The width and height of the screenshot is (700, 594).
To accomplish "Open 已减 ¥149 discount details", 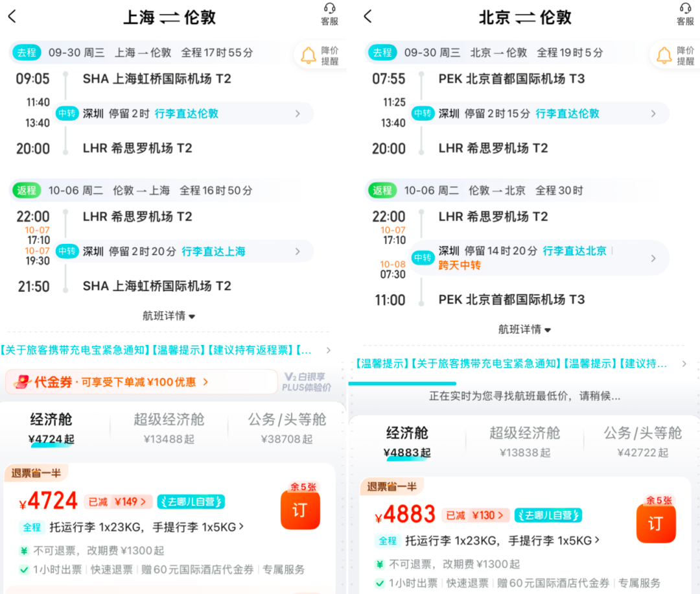I will [x=118, y=502].
